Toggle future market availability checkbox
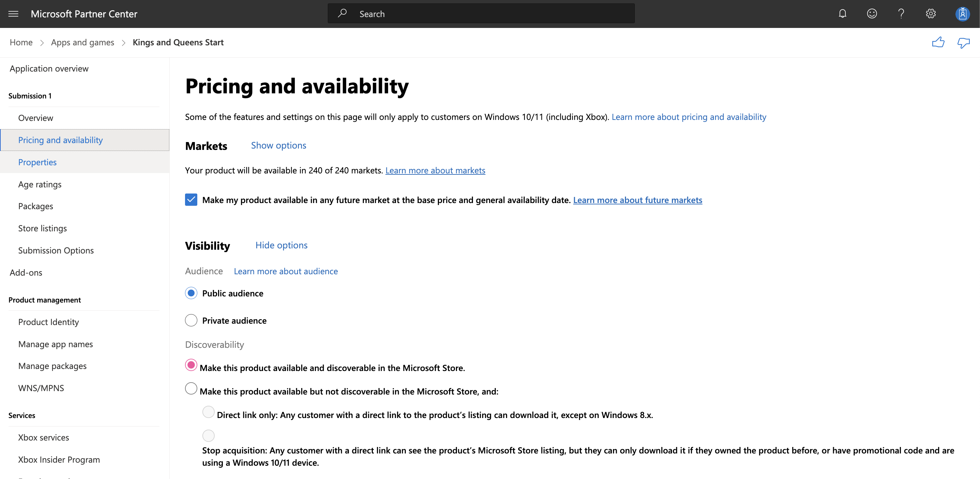This screenshot has height=479, width=980. coord(191,199)
